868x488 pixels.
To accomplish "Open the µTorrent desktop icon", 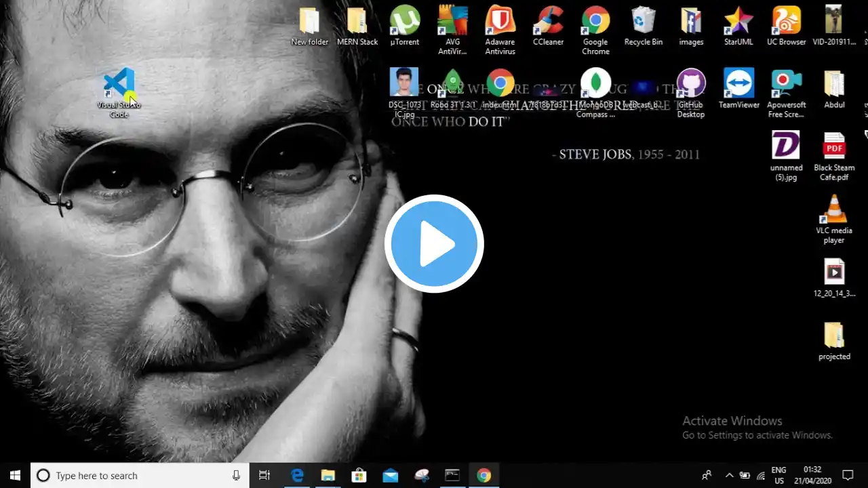I will tap(405, 26).
